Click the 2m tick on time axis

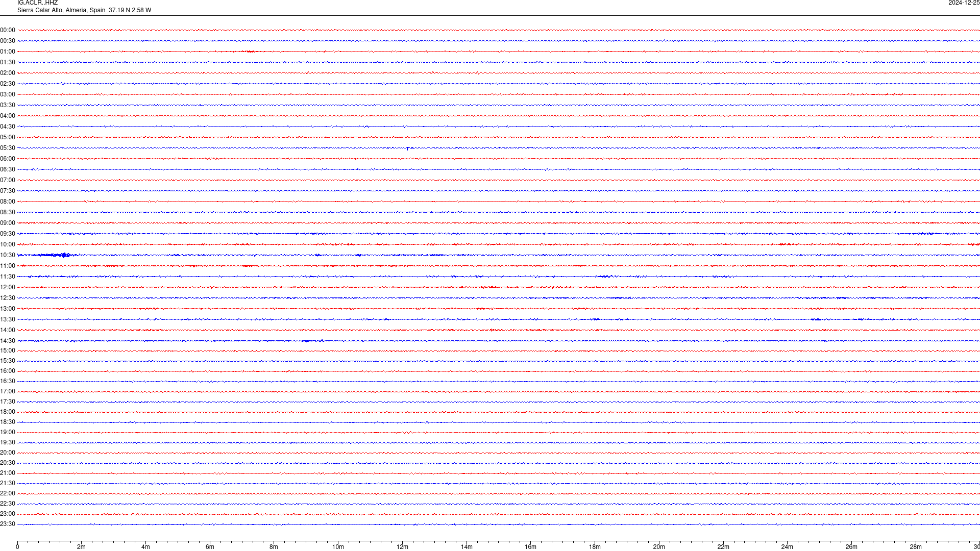(x=82, y=547)
